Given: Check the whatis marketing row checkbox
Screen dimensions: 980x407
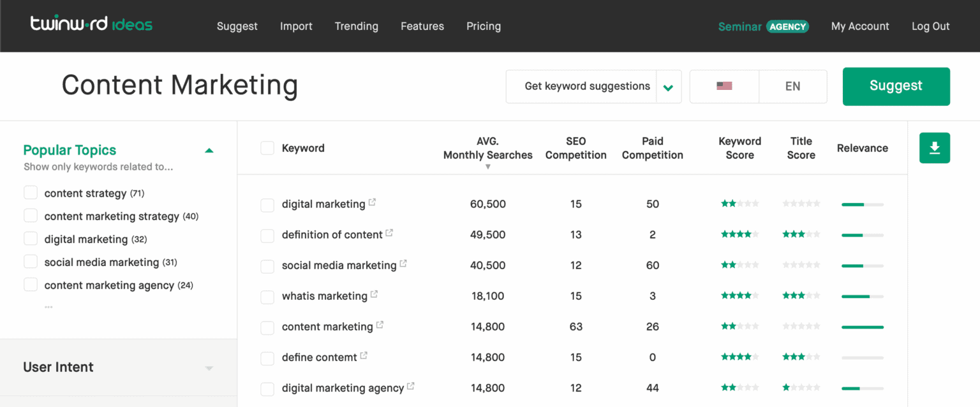Looking at the screenshot, I should click(x=267, y=297).
